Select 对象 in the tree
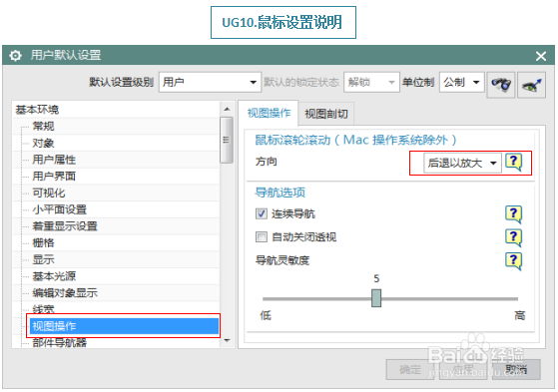Viewport: 558px width, 392px height. point(43,143)
